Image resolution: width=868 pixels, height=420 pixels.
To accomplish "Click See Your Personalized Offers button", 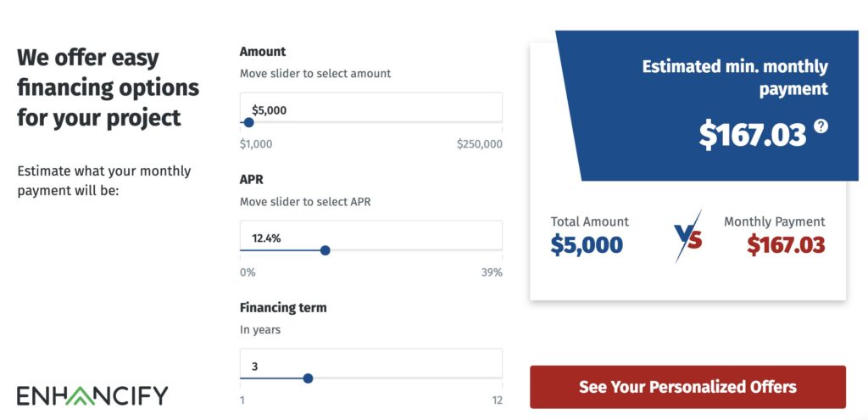I will click(x=687, y=387).
